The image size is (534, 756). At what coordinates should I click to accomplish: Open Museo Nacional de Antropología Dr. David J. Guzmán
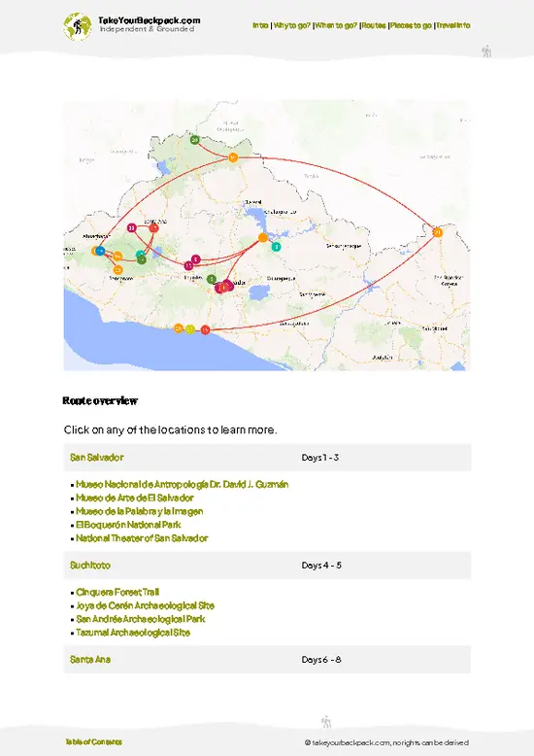[183, 484]
